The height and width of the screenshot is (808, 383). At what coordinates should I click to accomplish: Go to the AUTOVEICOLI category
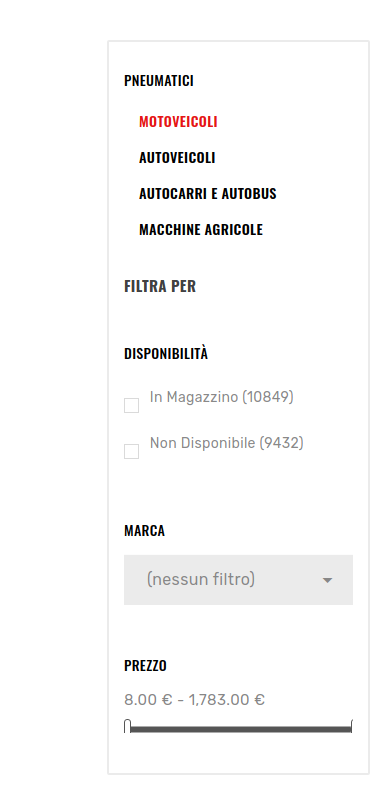[177, 158]
